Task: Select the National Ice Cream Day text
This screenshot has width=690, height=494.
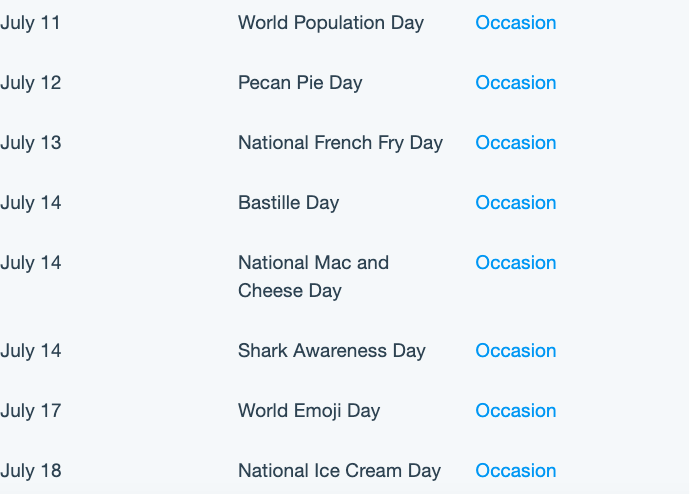Action: pyautogui.click(x=339, y=471)
